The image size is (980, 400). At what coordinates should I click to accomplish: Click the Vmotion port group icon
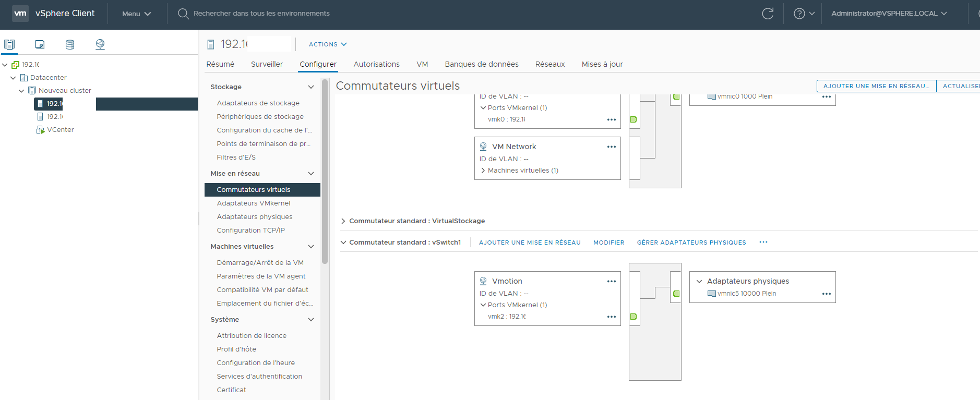[x=483, y=281]
